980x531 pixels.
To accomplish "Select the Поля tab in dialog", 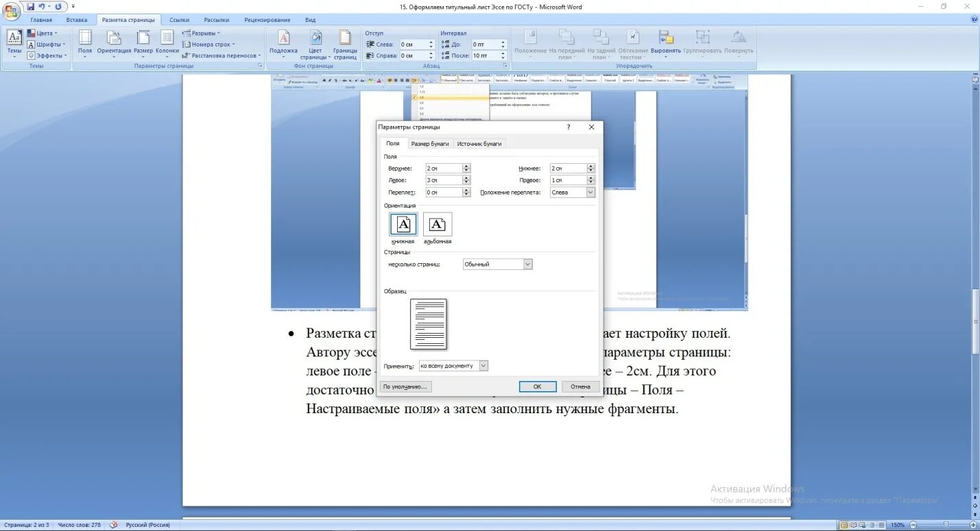I will click(393, 143).
